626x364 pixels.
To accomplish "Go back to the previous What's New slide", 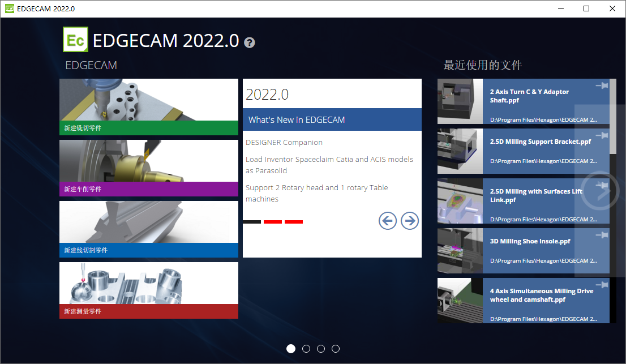I will [x=387, y=221].
